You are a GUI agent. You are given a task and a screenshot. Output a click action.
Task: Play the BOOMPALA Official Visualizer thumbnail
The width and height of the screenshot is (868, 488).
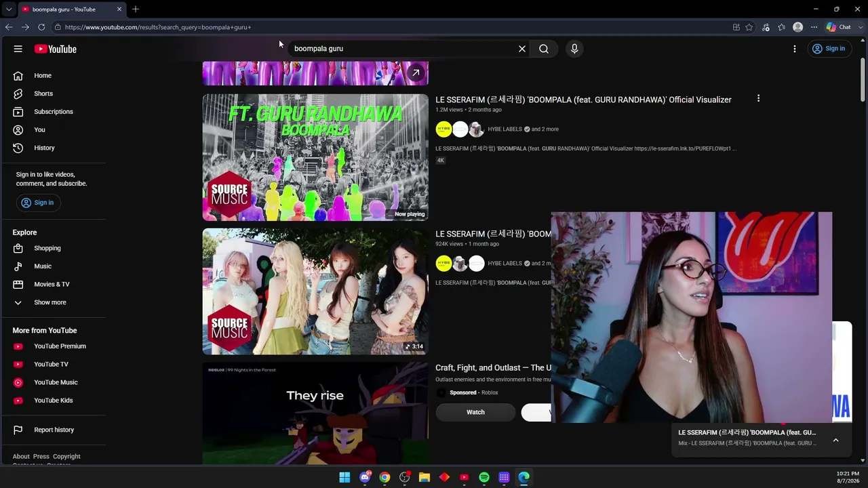(x=315, y=157)
